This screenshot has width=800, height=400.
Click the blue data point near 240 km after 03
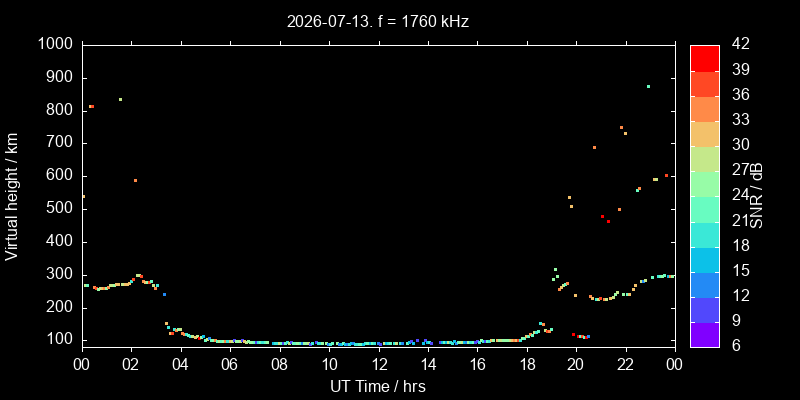164,294
